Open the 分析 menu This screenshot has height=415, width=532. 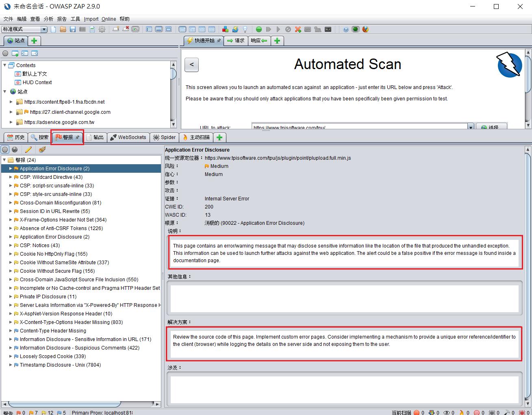coord(48,19)
